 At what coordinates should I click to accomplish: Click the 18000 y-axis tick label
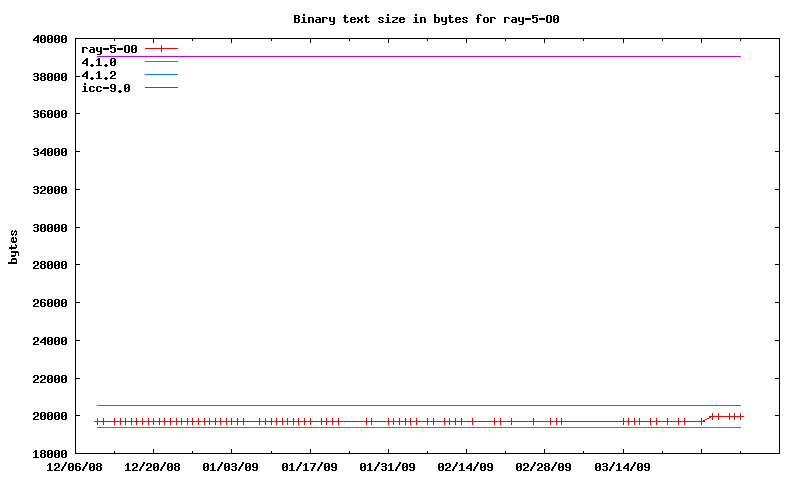pos(49,454)
